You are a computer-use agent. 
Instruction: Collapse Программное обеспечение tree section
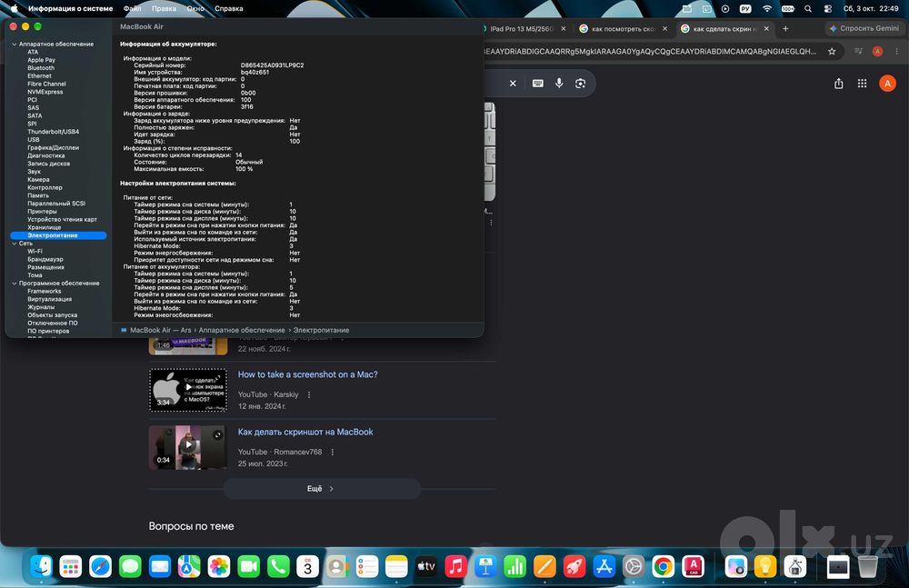click(15, 284)
